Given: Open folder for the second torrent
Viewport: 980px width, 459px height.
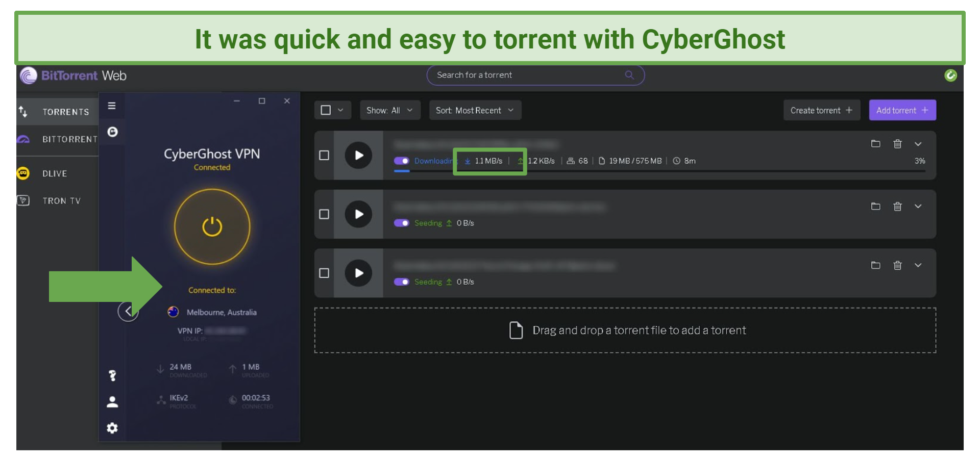Looking at the screenshot, I should click(875, 206).
